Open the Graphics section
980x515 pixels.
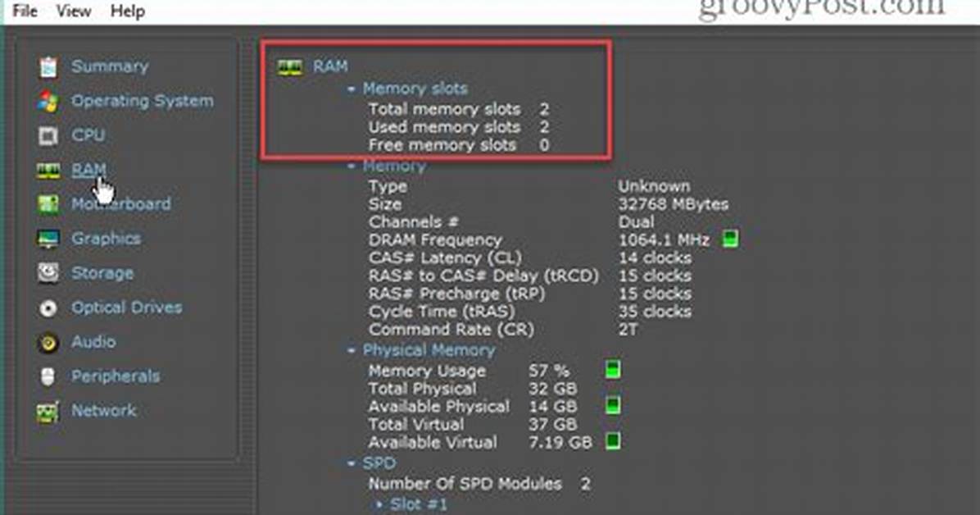click(x=107, y=239)
